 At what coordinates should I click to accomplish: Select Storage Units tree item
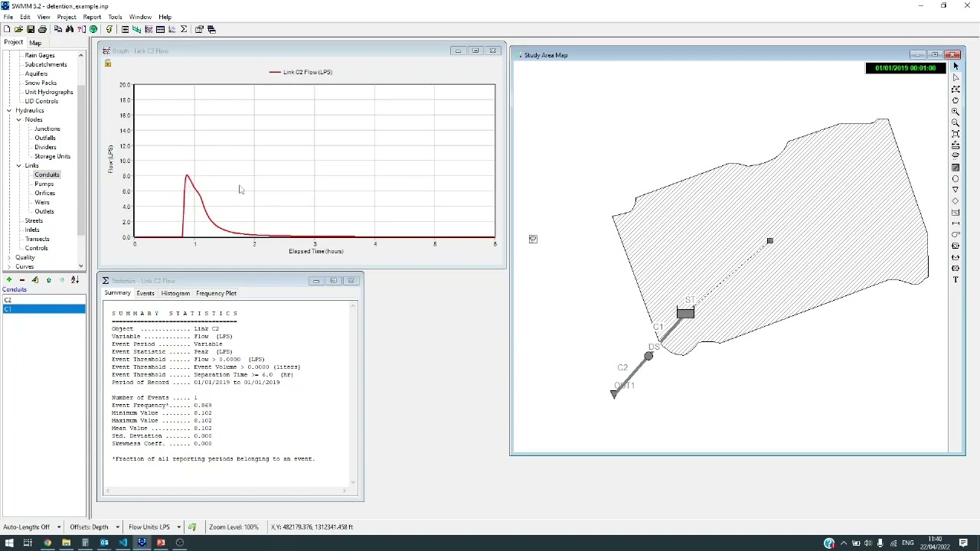point(52,156)
